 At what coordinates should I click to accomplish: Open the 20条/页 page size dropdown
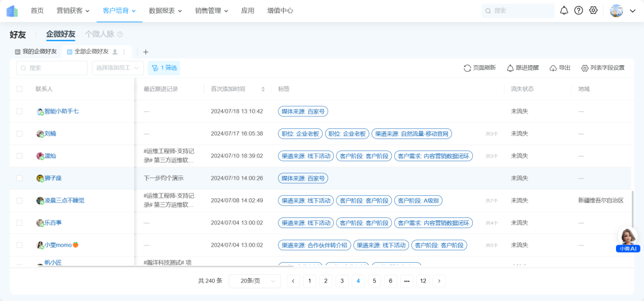255,281
